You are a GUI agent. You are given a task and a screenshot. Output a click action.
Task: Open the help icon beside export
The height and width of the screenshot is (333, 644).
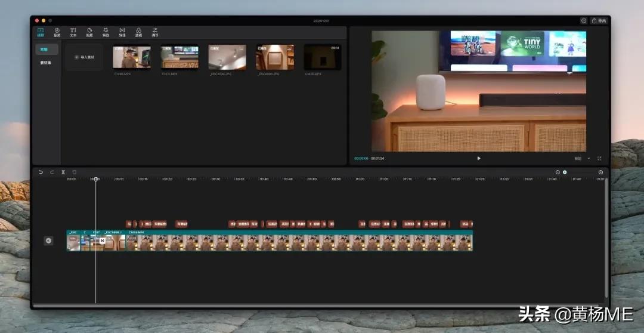[584, 20]
